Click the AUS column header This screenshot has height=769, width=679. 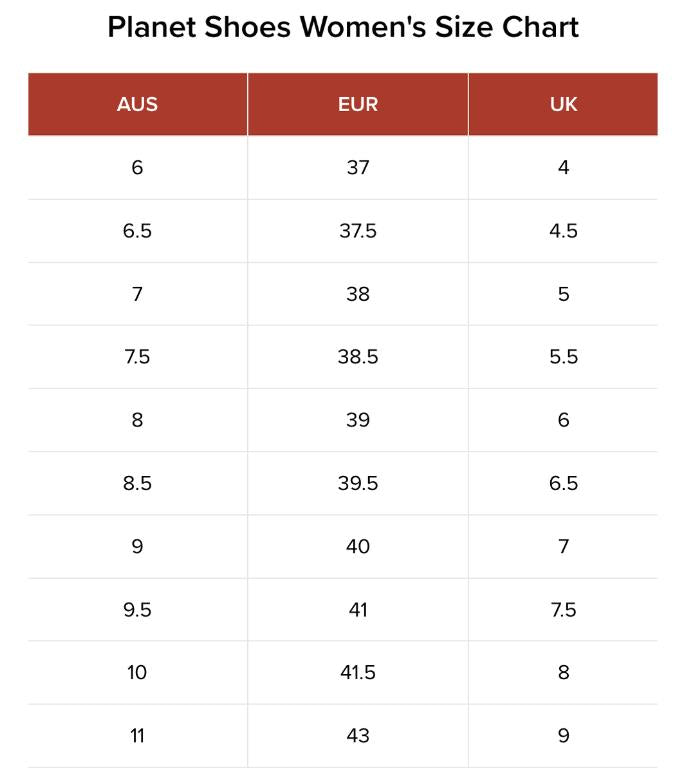(x=137, y=104)
